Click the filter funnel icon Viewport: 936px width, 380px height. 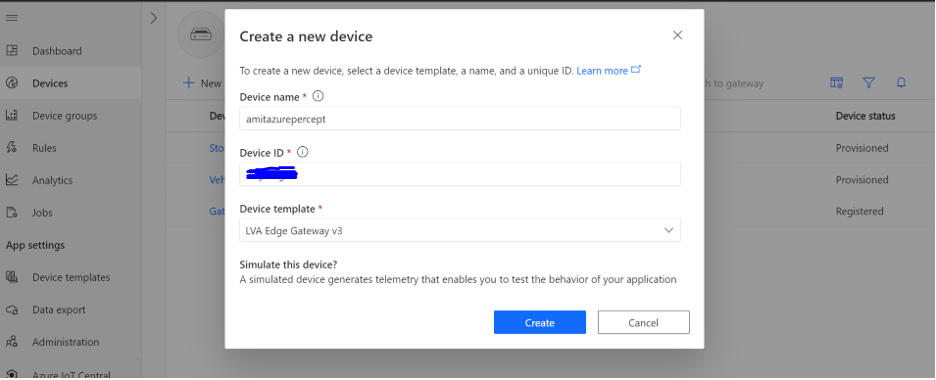[869, 83]
